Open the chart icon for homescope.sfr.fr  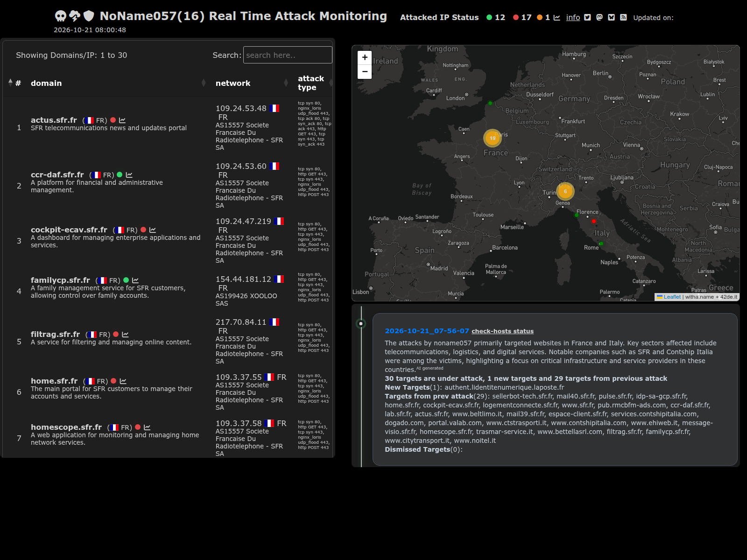pos(147,427)
